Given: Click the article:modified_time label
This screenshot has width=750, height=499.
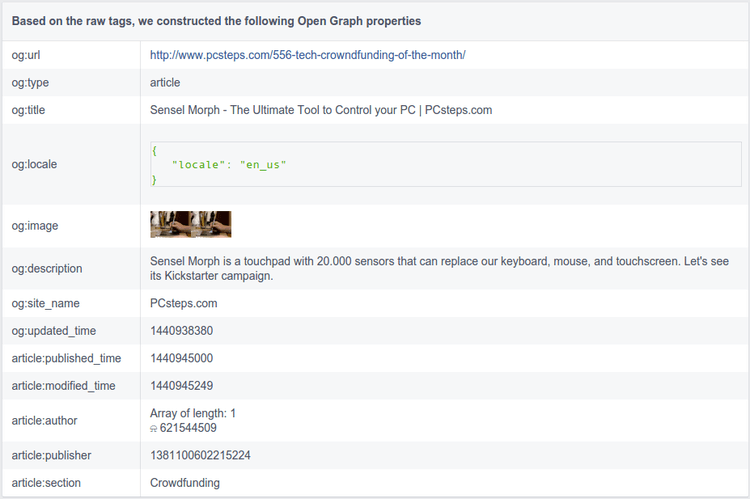Looking at the screenshot, I should [63, 386].
